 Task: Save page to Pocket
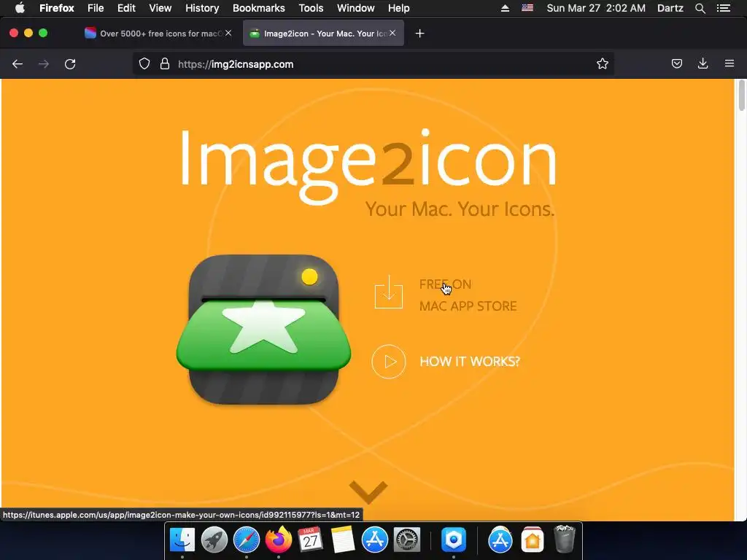676,64
